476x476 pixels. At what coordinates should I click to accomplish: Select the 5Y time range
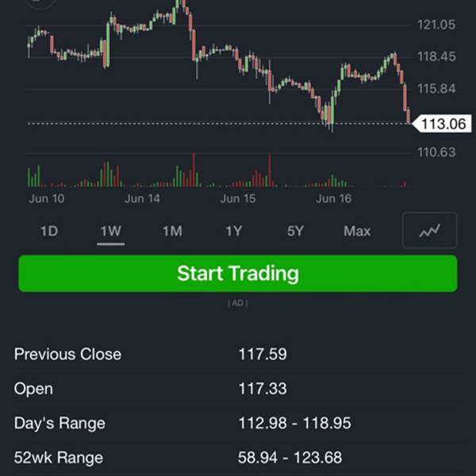(x=295, y=232)
